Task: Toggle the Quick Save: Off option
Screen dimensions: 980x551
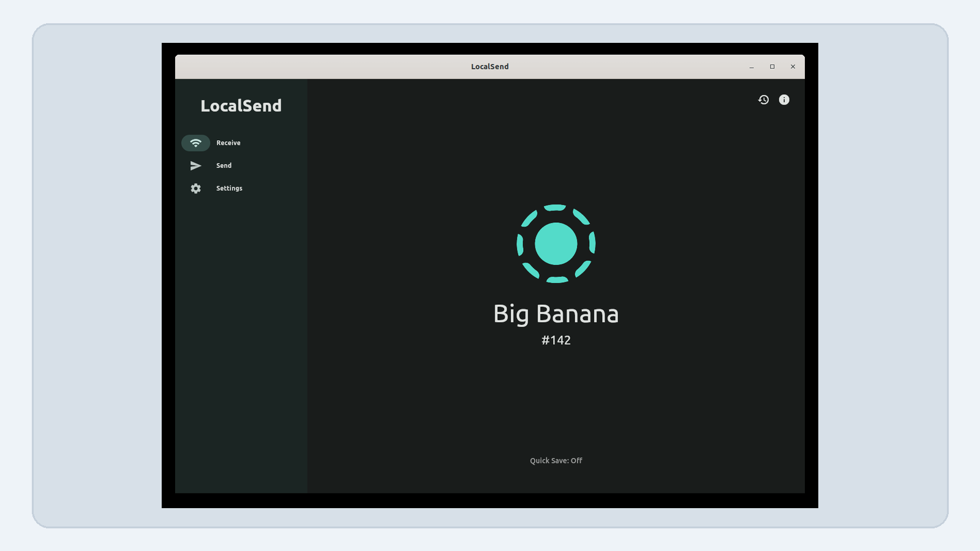Action: coord(556,460)
